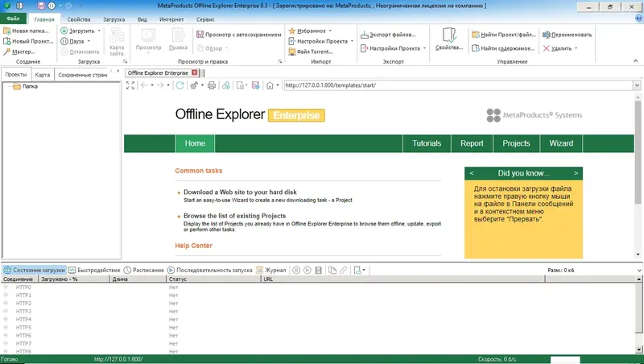
Task: Click the home icon in browser toolbar
Action: [x=270, y=85]
